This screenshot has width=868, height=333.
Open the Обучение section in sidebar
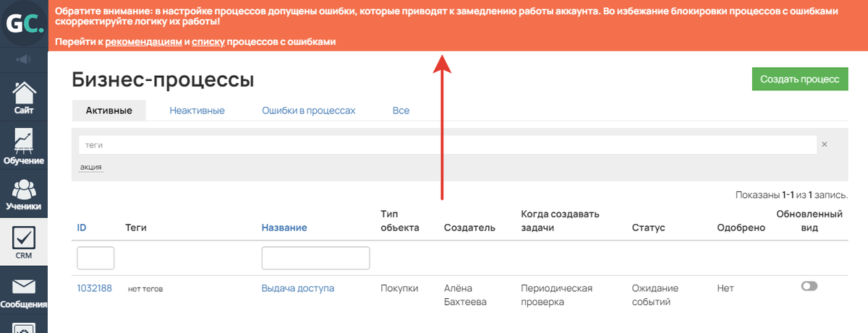[x=23, y=146]
